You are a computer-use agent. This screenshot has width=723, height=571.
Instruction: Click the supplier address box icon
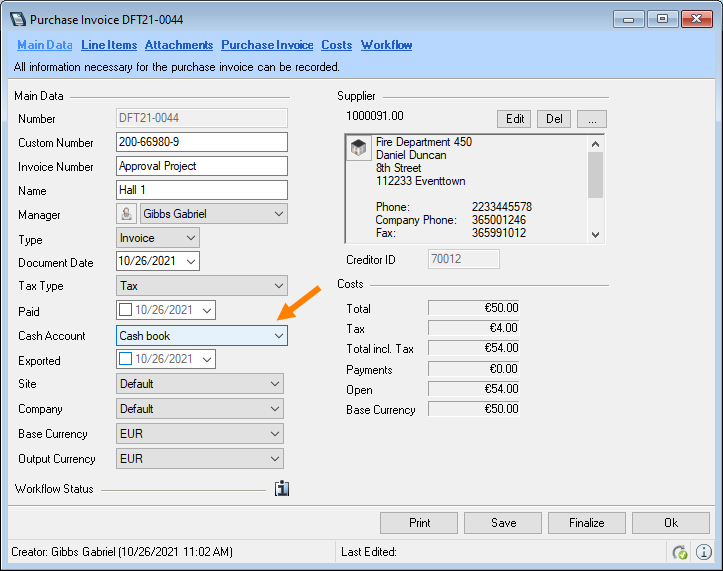tap(358, 149)
